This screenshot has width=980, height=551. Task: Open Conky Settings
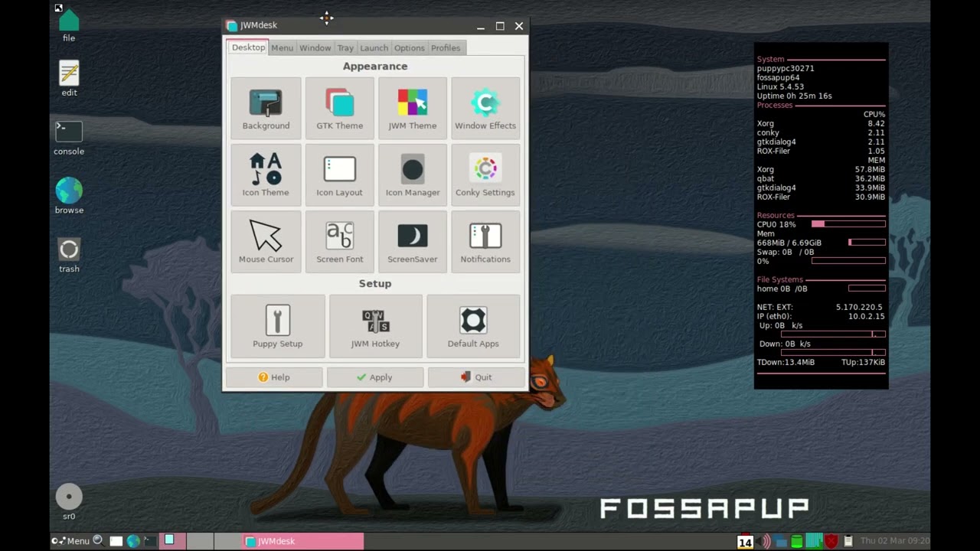pyautogui.click(x=485, y=174)
